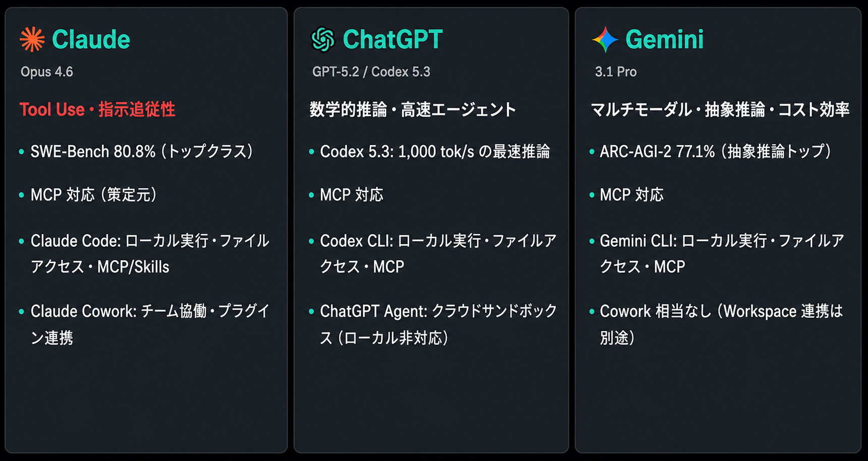Click the ChatGPT knot logo
868x461 pixels.
pos(323,39)
